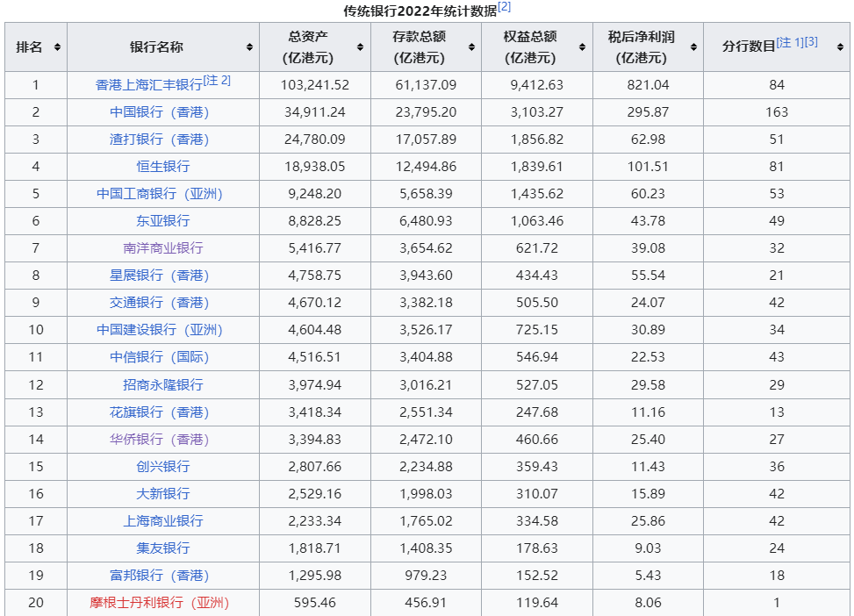The height and width of the screenshot is (616, 854).
Task: Select the net profit value 821.04
Action: click(x=648, y=85)
